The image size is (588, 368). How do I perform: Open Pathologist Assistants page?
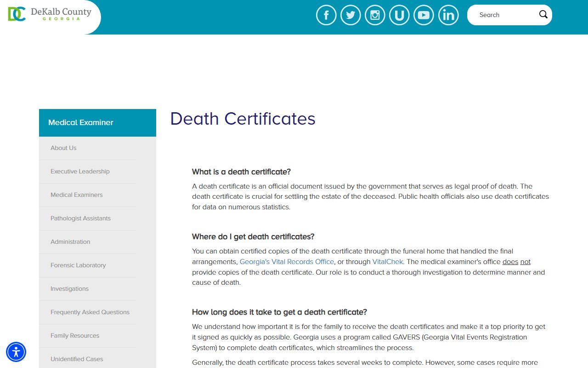click(80, 218)
